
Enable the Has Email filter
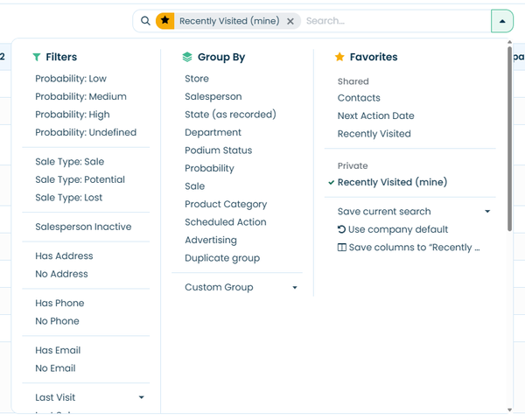pos(58,350)
